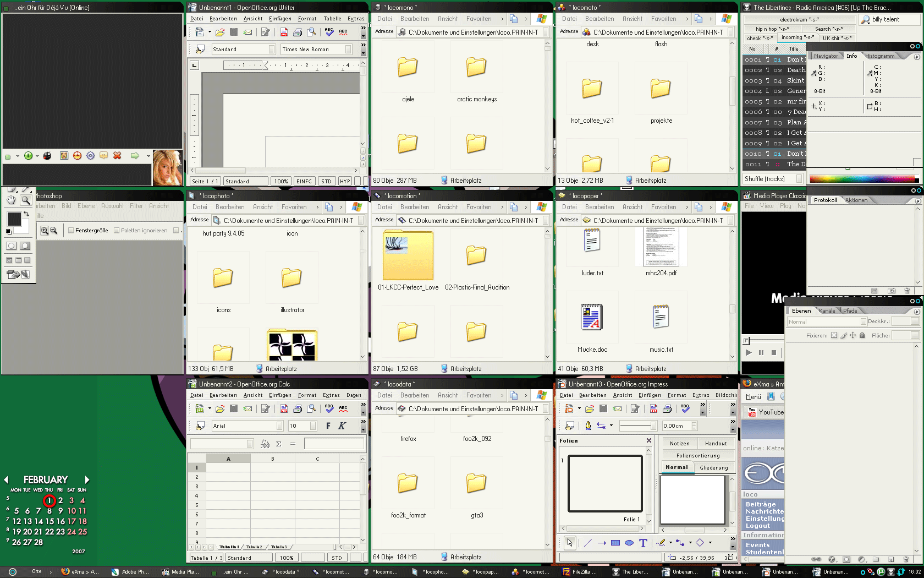Switch to the 'hip n hop' playlist tab
The width and height of the screenshot is (924, 578).
point(772,29)
